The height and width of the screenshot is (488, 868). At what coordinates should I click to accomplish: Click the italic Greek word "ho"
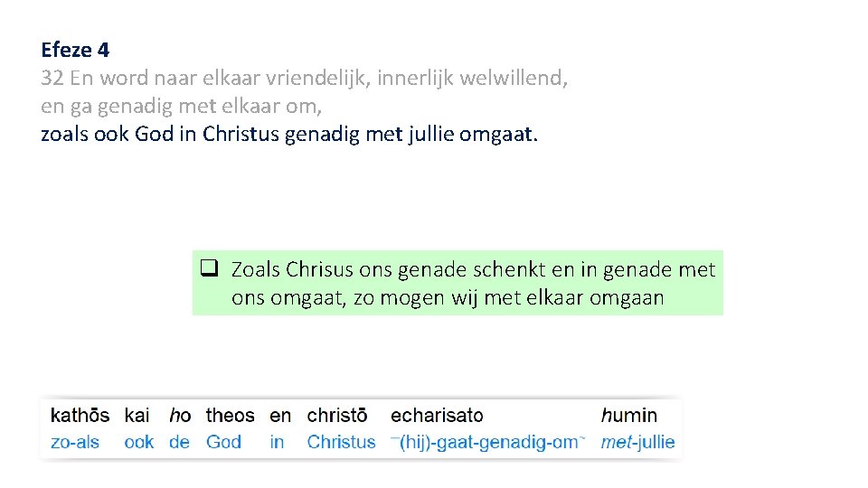click(180, 416)
